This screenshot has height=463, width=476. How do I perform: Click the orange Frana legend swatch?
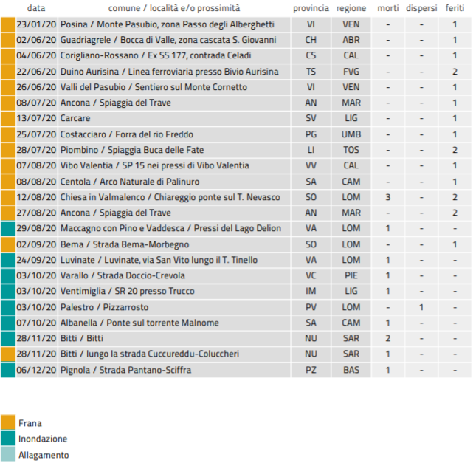pyautogui.click(x=8, y=423)
